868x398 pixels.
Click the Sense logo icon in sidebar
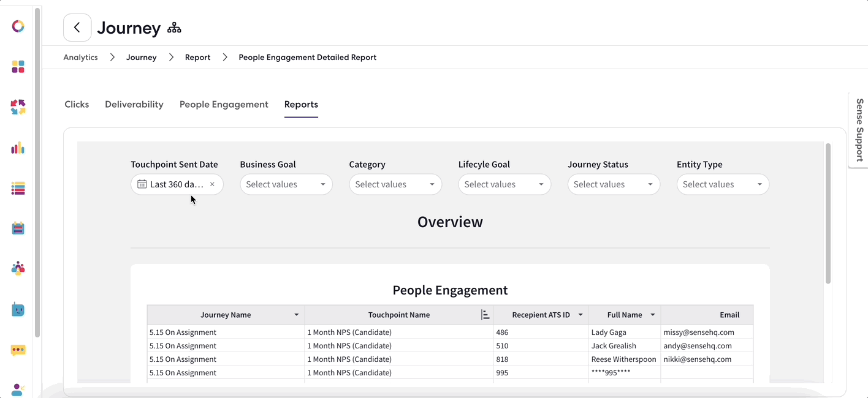click(x=18, y=26)
